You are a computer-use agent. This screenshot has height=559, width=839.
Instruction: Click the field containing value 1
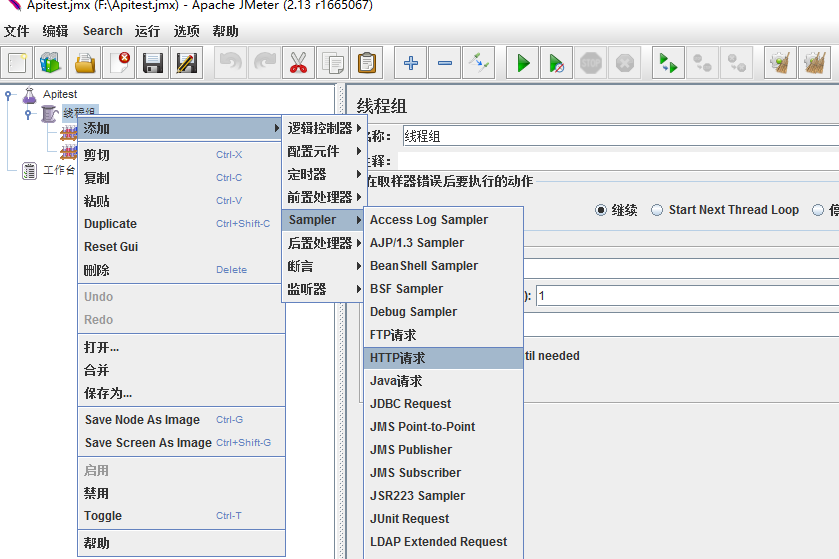pos(688,296)
